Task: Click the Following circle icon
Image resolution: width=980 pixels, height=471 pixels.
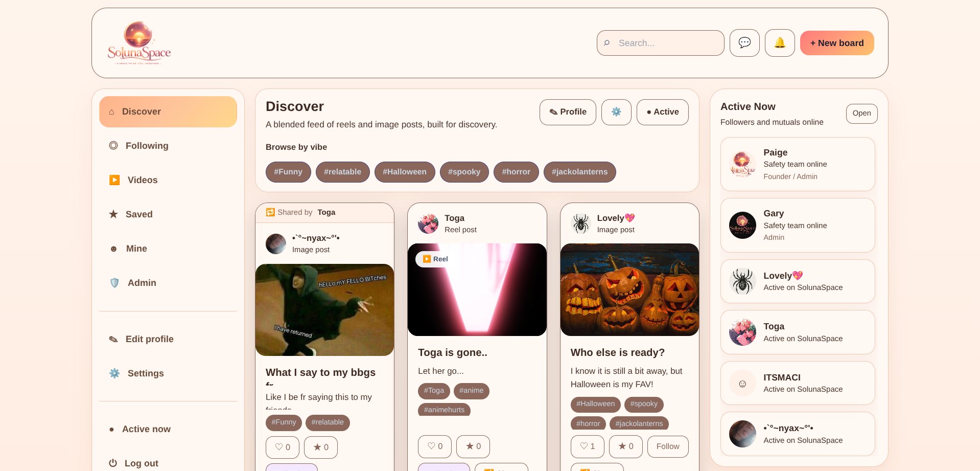Action: click(x=113, y=146)
